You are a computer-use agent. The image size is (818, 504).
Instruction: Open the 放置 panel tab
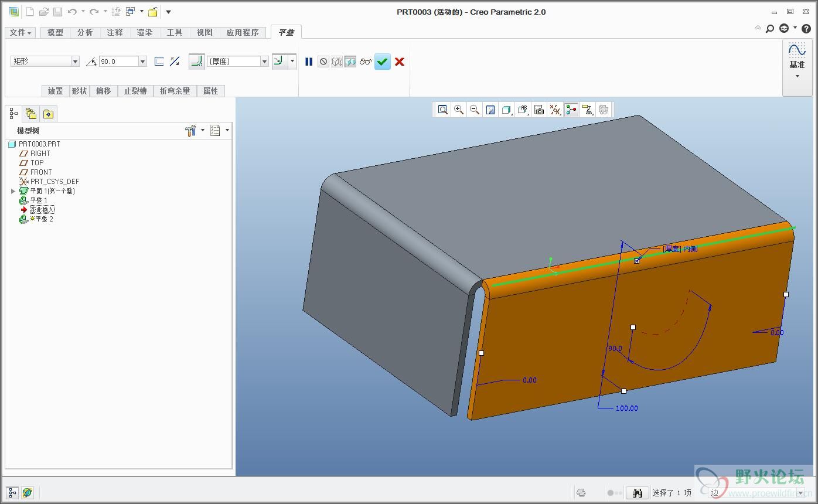tap(55, 91)
